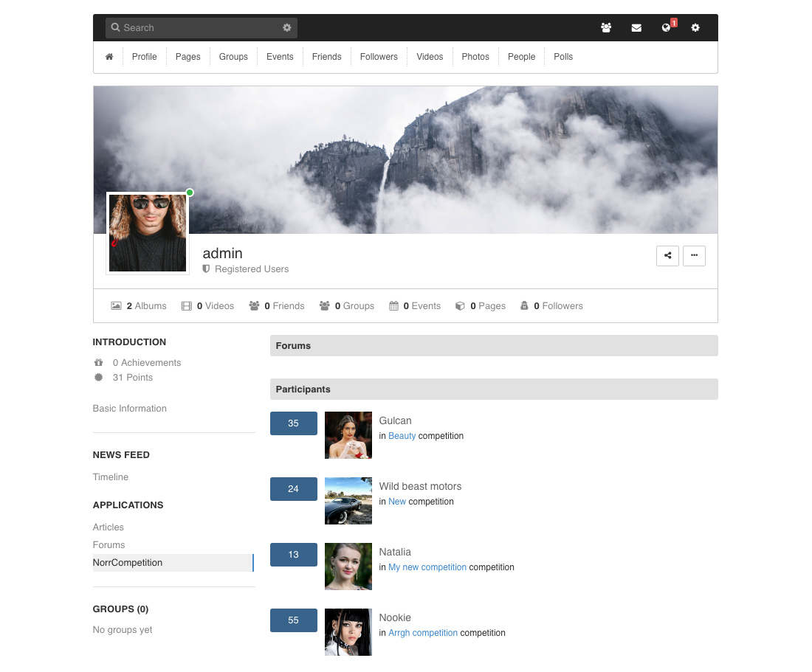Click the share profile icon button
812x672 pixels.
(x=667, y=256)
